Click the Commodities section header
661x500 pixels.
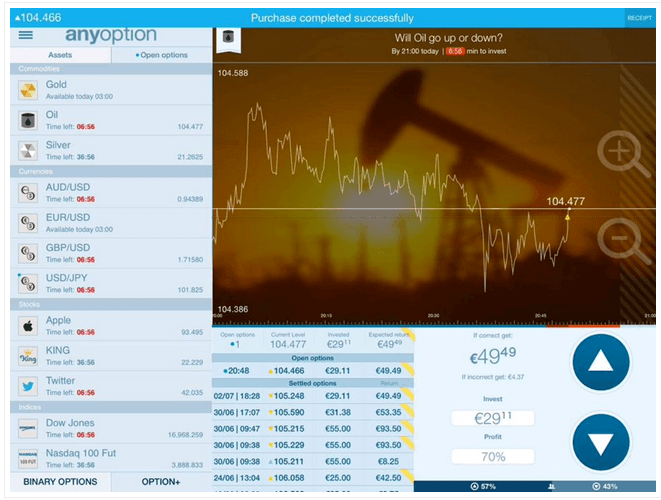pyautogui.click(x=111, y=69)
